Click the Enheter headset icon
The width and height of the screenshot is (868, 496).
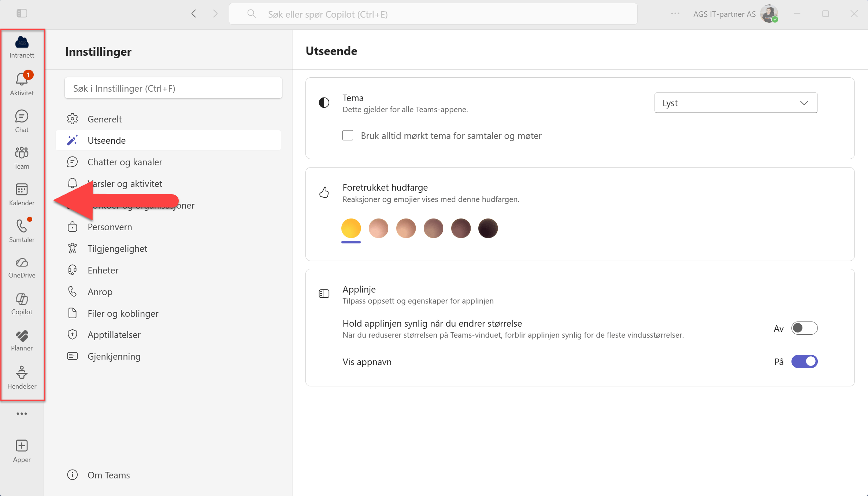[x=73, y=270]
